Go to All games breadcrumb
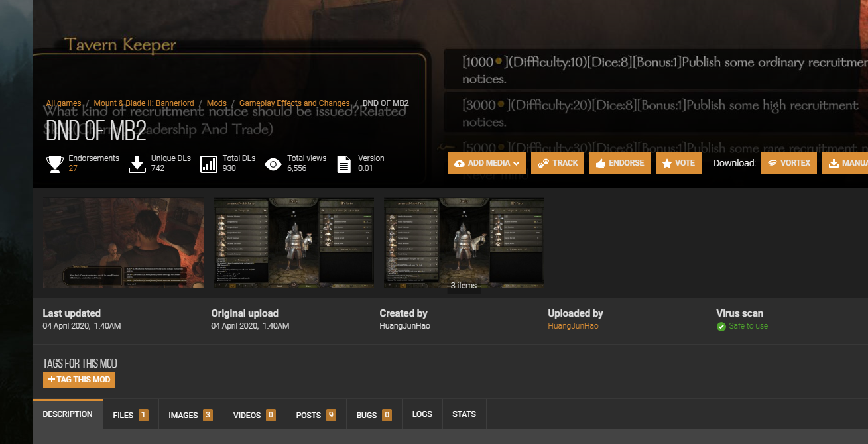 click(64, 103)
